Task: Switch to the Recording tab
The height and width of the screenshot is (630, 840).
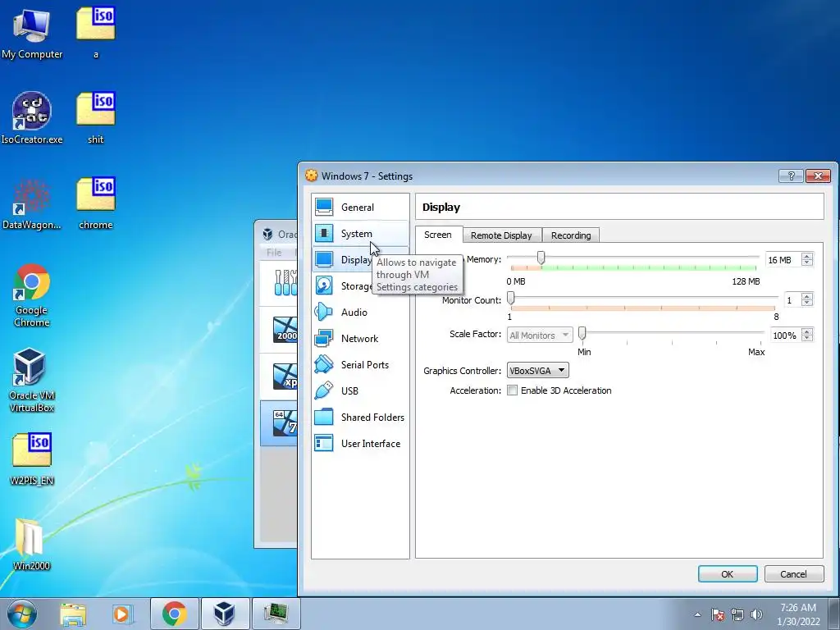Action: tap(571, 235)
